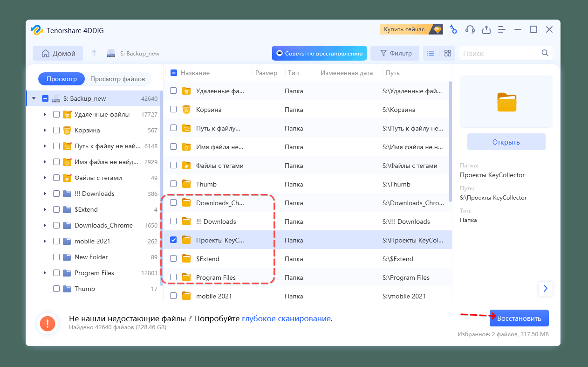Check the $Extend row checkbox in file list
588x367 pixels.
(173, 258)
